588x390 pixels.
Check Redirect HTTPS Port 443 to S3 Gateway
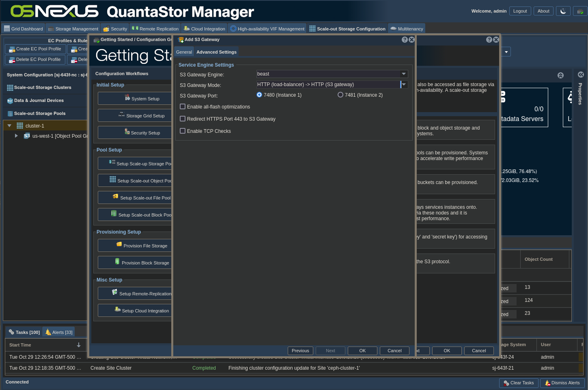tap(183, 119)
